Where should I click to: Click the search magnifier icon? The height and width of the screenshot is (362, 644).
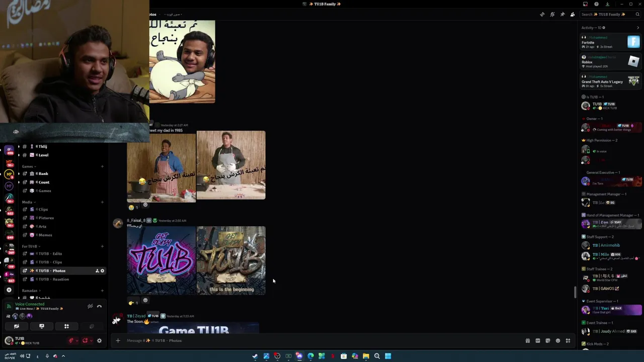[x=637, y=15]
